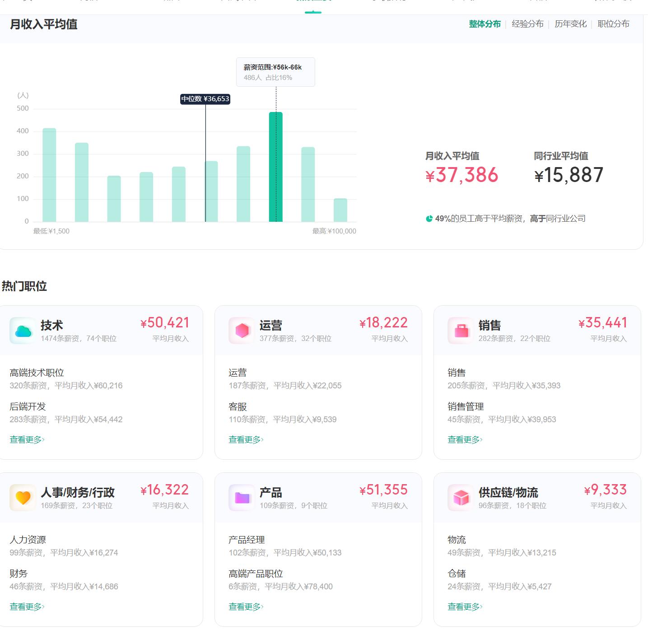Image resolution: width=648 pixels, height=644 pixels.
Task: Click 查看更多 in 供应链/物流 card
Action: pos(465,607)
